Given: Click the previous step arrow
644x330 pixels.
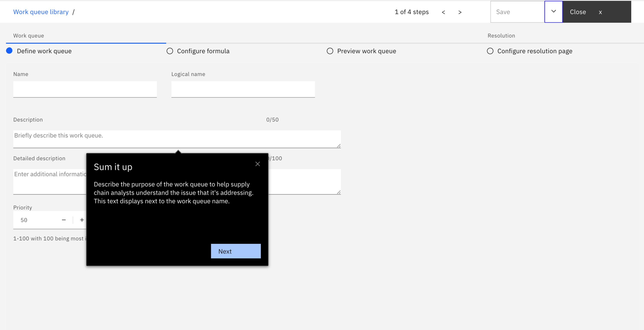Looking at the screenshot, I should pyautogui.click(x=443, y=12).
